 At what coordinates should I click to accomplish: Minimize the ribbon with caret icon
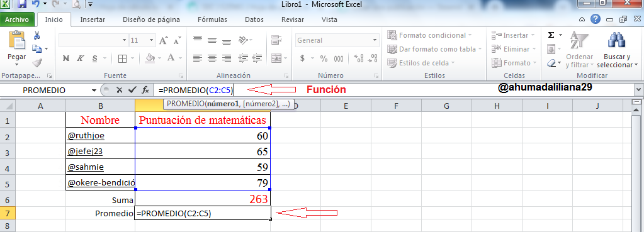pyautogui.click(x=582, y=19)
